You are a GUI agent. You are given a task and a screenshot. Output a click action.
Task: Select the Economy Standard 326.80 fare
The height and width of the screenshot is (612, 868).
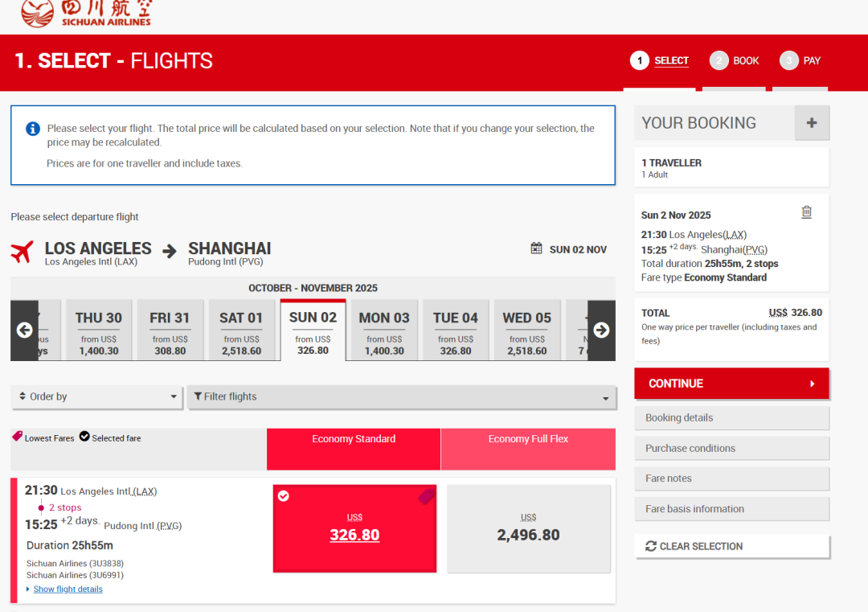pos(354,528)
